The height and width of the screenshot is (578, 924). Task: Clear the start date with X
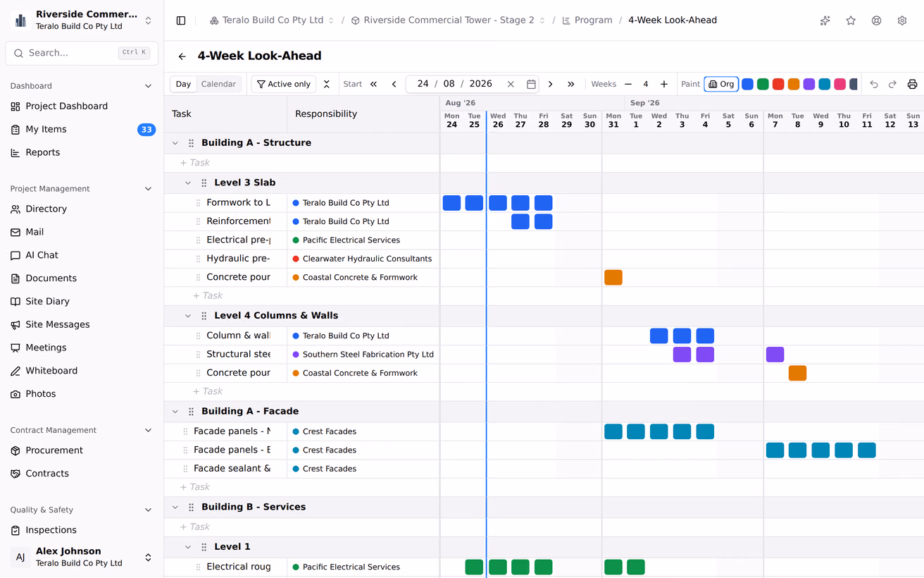tap(511, 84)
